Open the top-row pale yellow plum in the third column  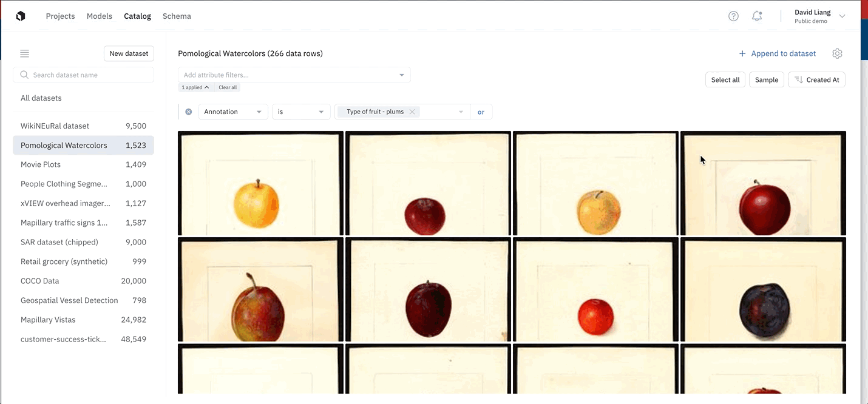coord(595,183)
